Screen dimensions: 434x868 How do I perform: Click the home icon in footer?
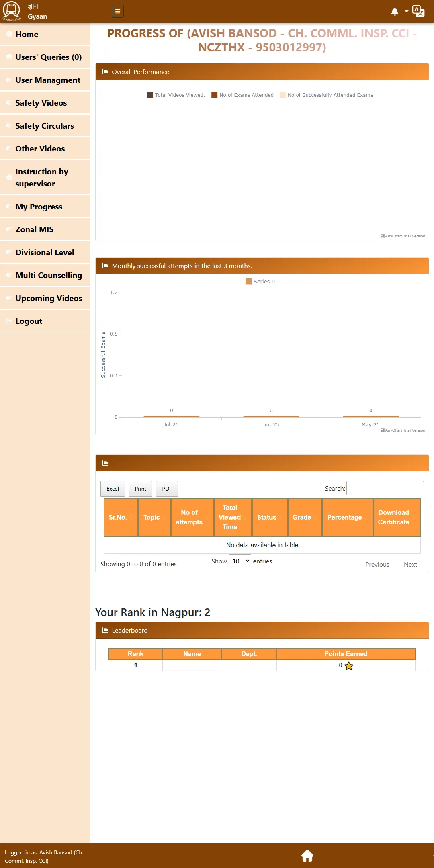[307, 856]
